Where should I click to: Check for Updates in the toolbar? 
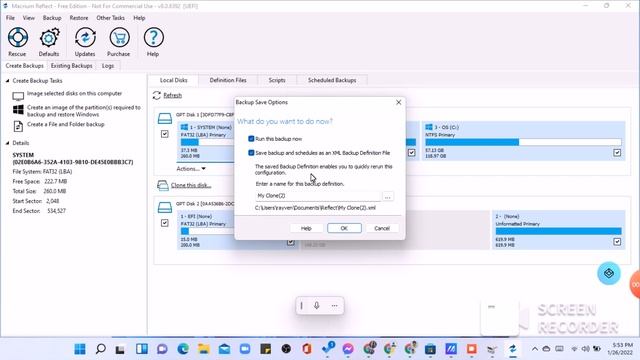click(85, 42)
